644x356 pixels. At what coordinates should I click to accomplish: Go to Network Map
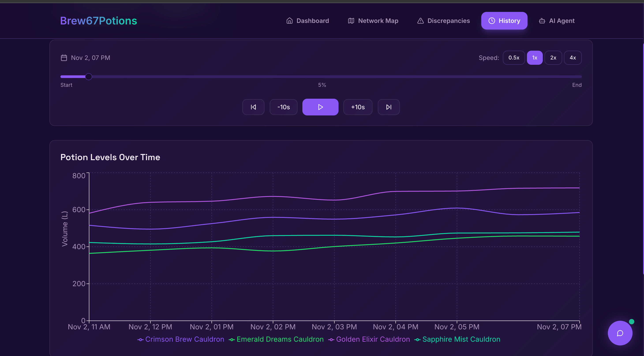pos(373,21)
